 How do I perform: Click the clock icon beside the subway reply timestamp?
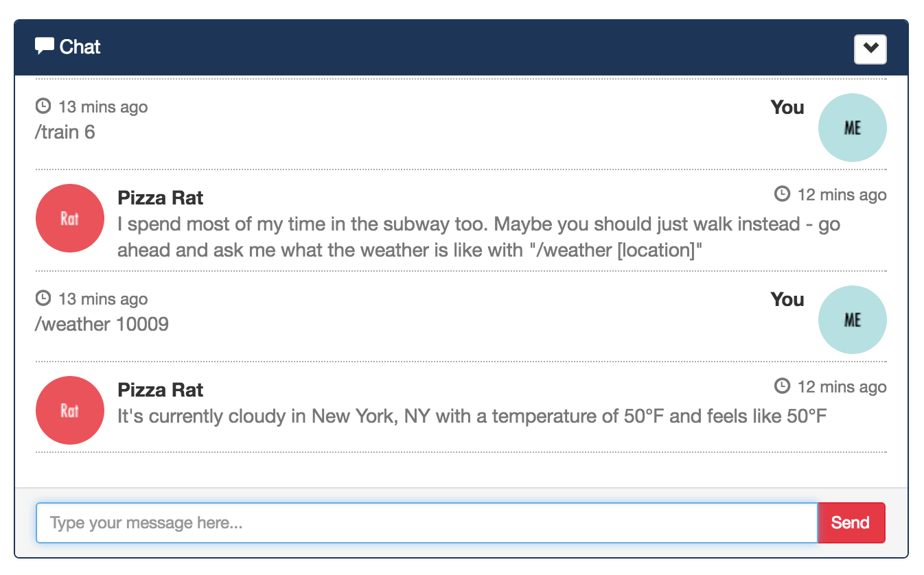pyautogui.click(x=782, y=193)
